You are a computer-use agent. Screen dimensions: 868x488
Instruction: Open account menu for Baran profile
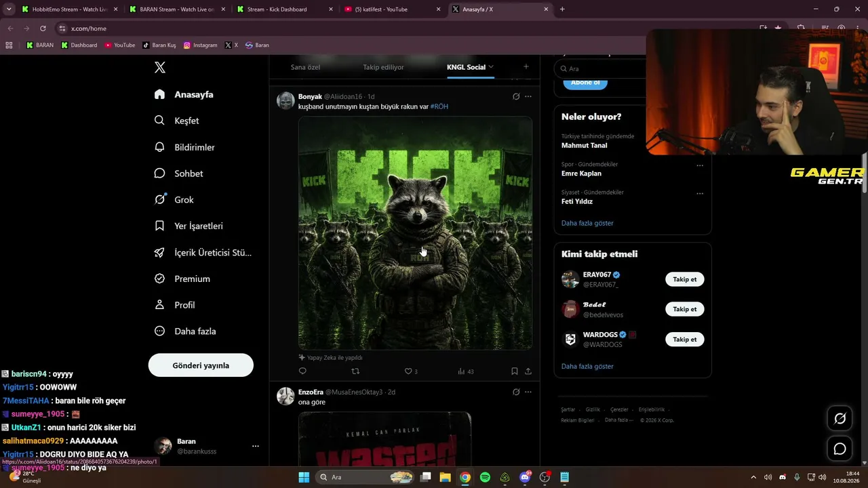256,446
